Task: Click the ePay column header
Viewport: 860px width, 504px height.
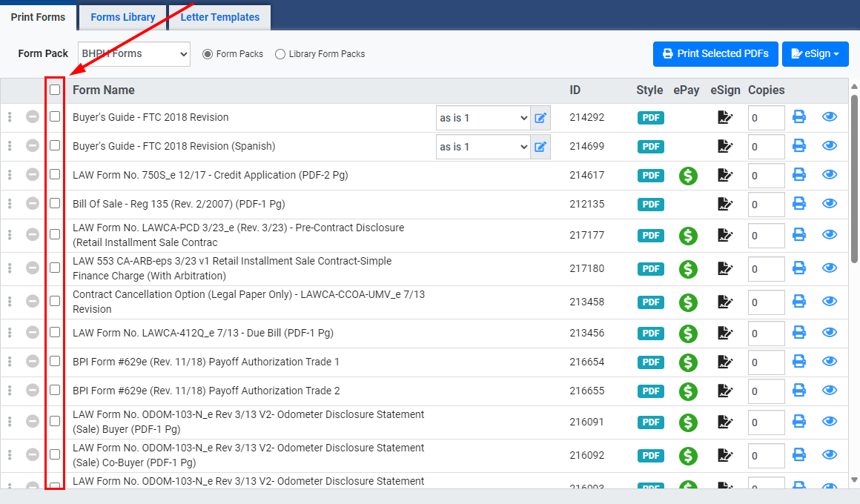Action: click(686, 90)
